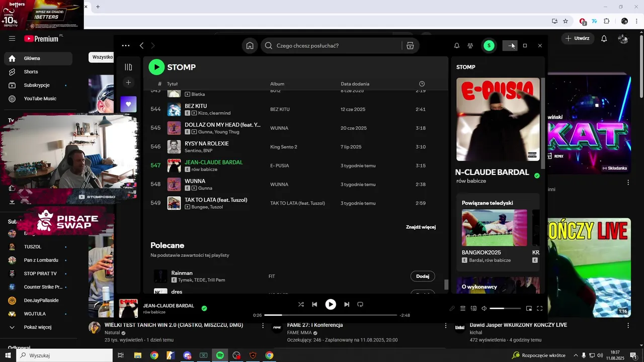Open YouTube notifications bell
644x362 pixels.
click(x=604, y=38)
